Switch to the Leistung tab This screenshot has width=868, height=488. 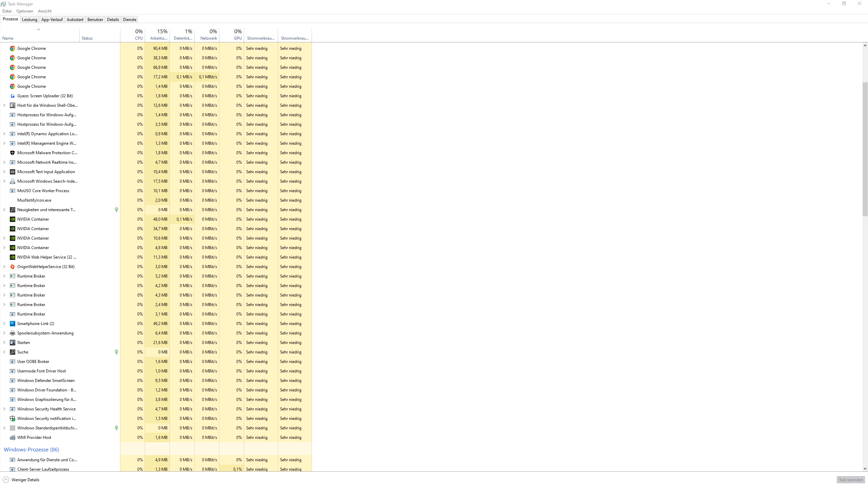[x=29, y=20]
